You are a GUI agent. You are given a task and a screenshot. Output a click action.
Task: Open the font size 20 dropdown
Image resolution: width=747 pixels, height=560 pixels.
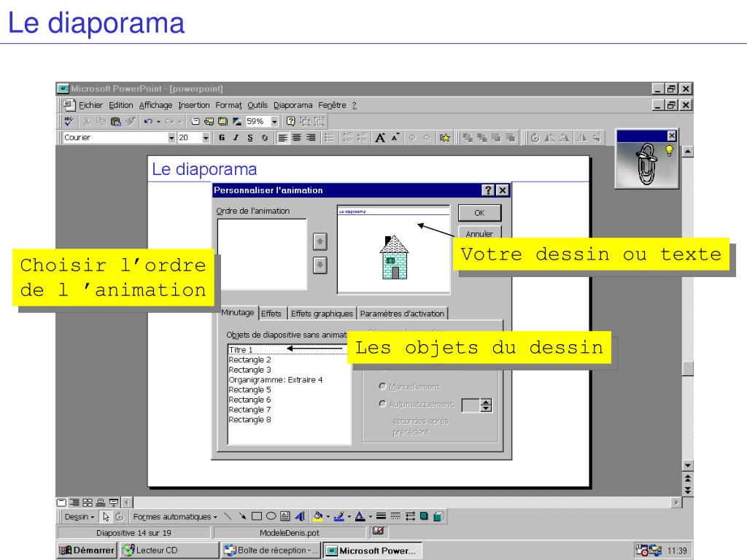(206, 138)
